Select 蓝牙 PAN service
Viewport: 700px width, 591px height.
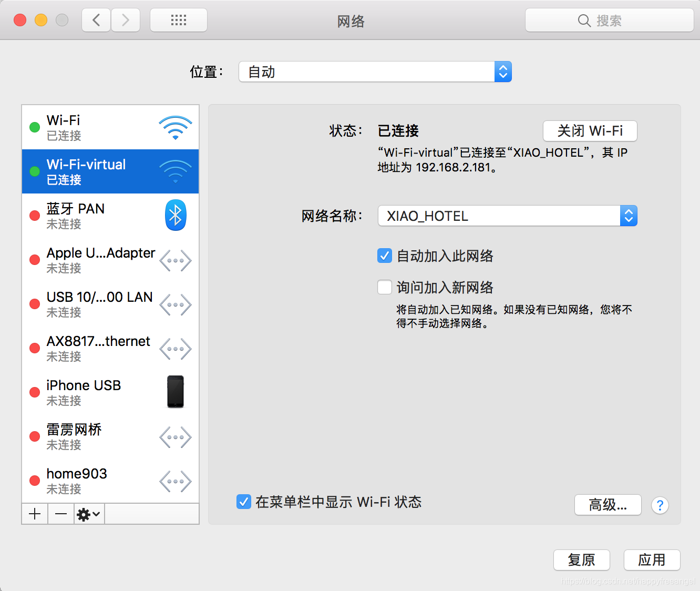pyautogui.click(x=110, y=216)
